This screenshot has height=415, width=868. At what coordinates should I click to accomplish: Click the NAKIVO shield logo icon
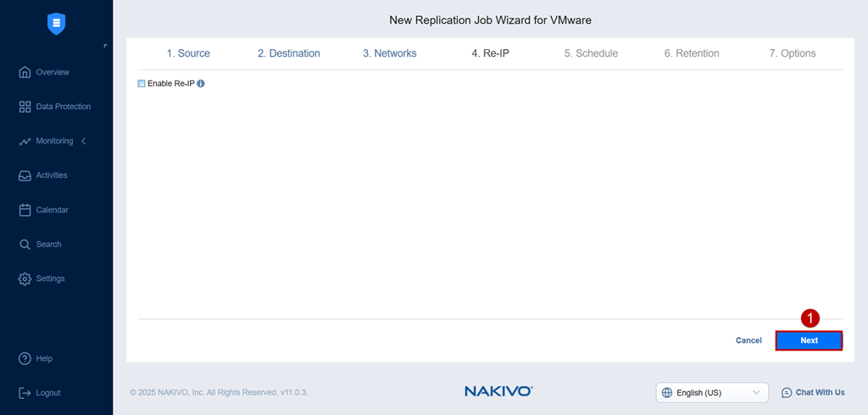point(57,24)
